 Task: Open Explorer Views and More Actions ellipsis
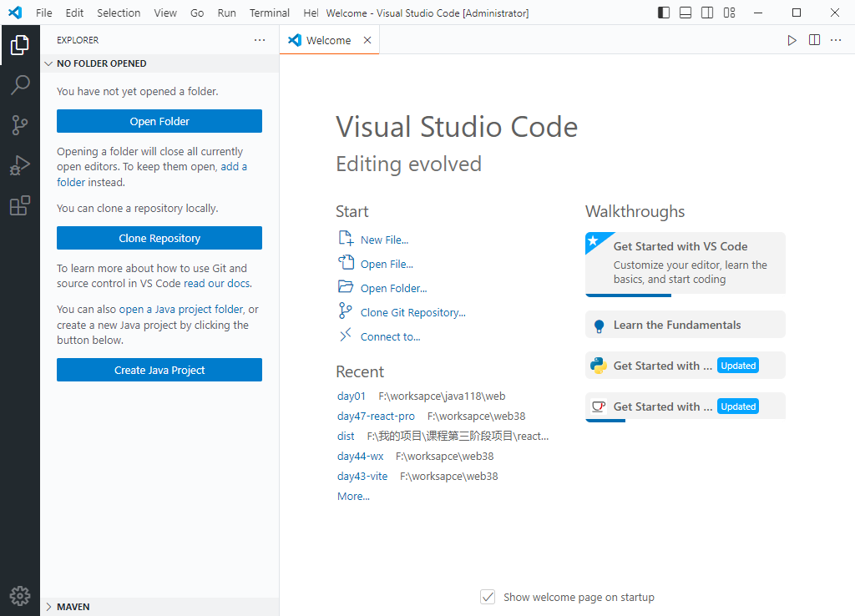(260, 40)
